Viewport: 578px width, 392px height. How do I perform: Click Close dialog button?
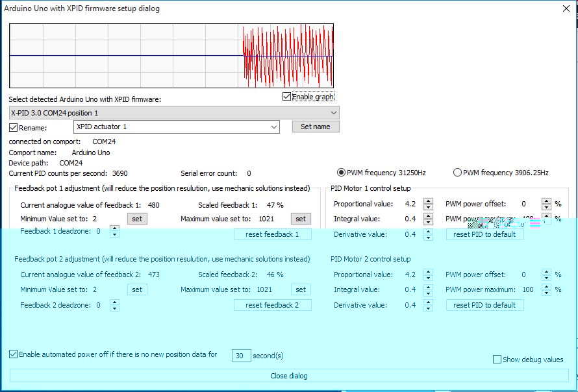coord(288,376)
